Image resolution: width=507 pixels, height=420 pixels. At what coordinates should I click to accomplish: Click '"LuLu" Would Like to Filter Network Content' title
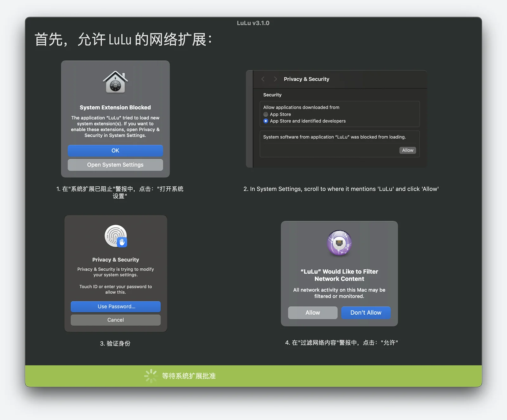pyautogui.click(x=339, y=275)
